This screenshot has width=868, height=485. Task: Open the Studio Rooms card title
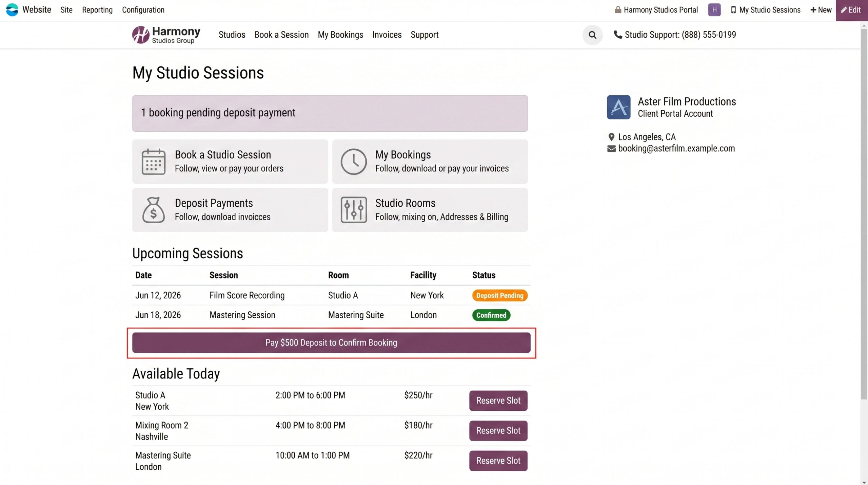405,203
